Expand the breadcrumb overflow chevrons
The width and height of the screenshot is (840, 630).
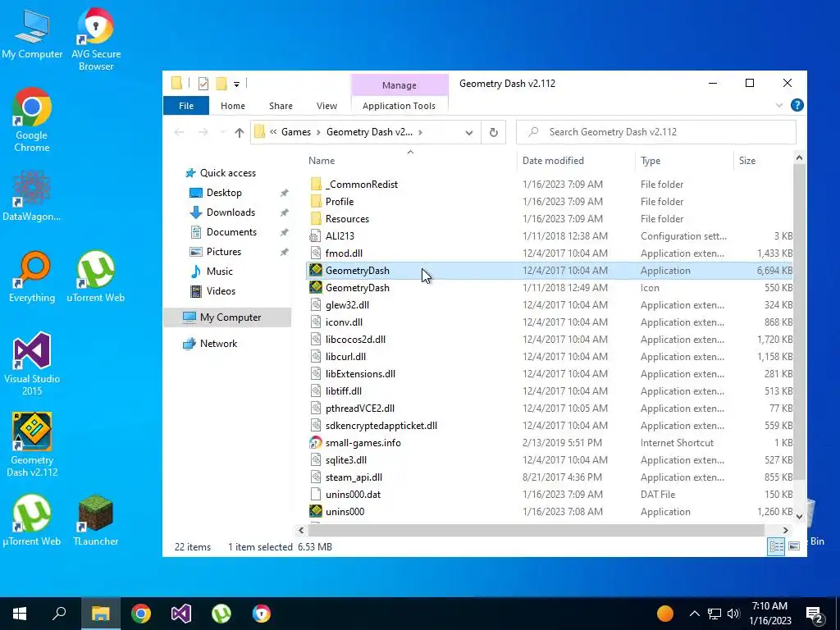(273, 132)
